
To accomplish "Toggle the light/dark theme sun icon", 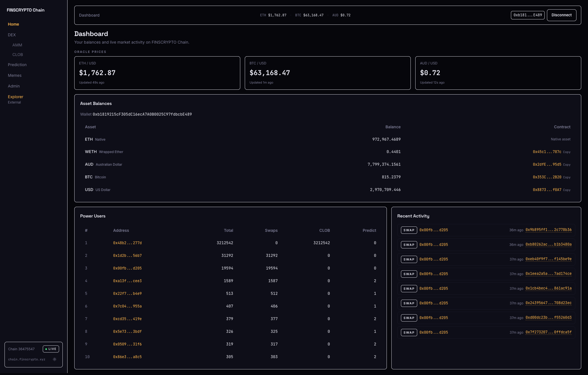I will click(x=55, y=359).
